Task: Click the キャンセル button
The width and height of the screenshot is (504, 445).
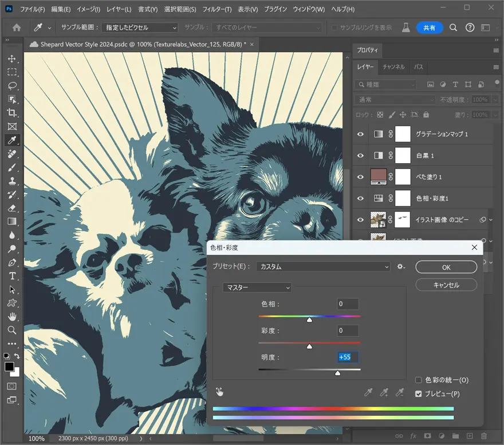Action: [x=446, y=285]
